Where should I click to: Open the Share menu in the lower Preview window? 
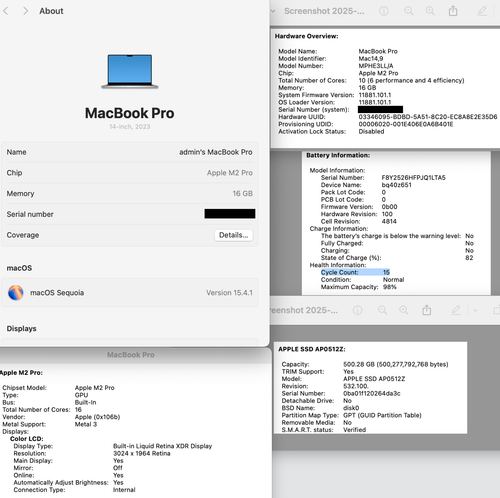426,310
